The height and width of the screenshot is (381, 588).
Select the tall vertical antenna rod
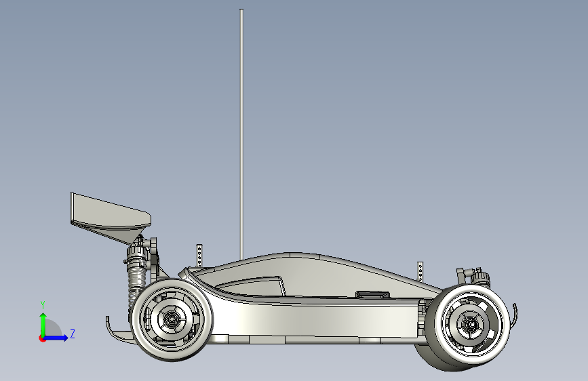coord(241,134)
